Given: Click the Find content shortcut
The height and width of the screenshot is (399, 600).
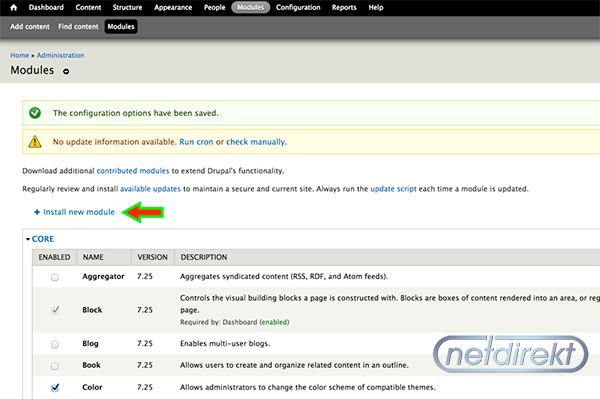Looking at the screenshot, I should pos(78,26).
